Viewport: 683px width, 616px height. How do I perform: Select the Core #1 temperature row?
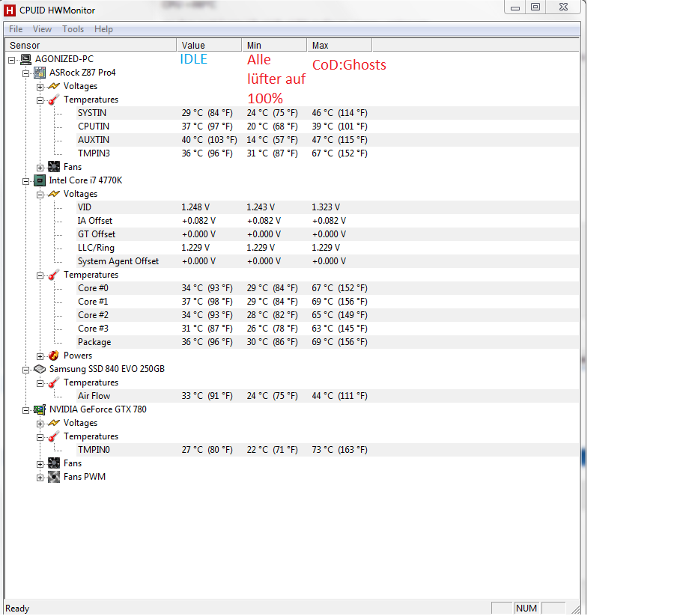(x=327, y=302)
